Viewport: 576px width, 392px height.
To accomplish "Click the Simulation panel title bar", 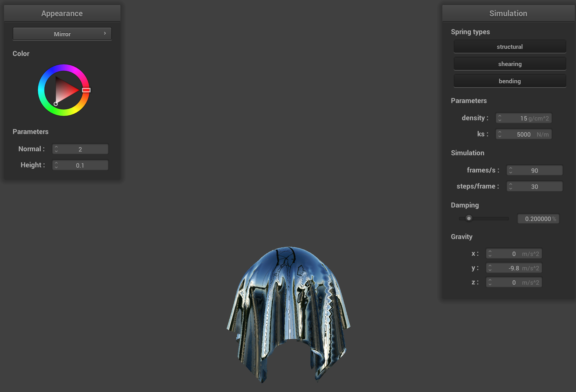I will tap(508, 13).
